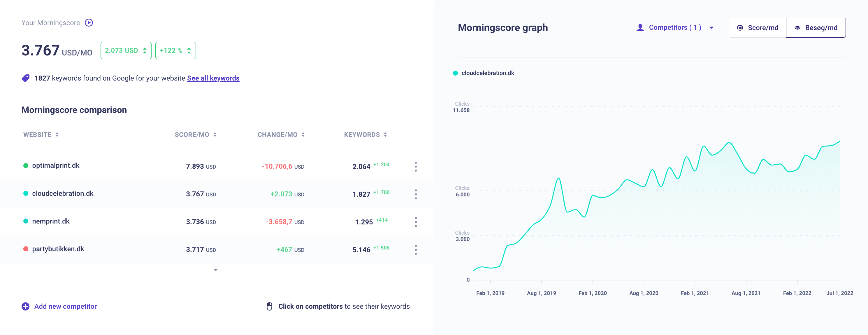
Task: Play the Your Morningscore video icon
Action: pos(89,22)
